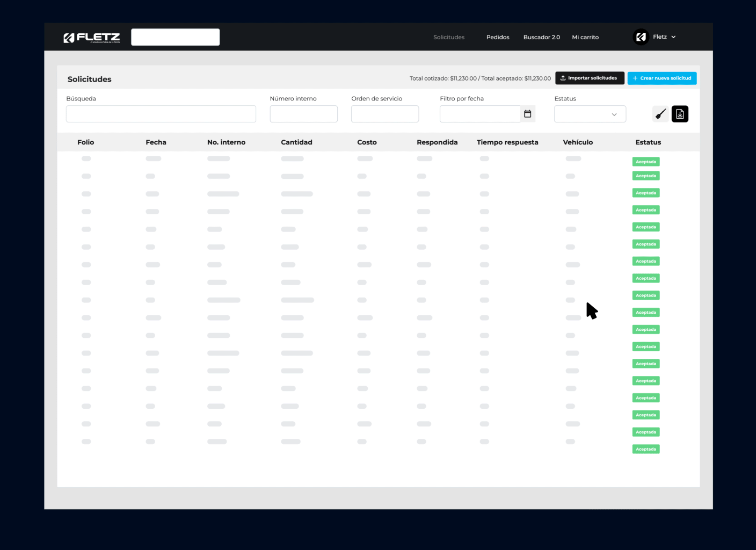Click the download export file icon
The width and height of the screenshot is (756, 550).
[x=680, y=114]
